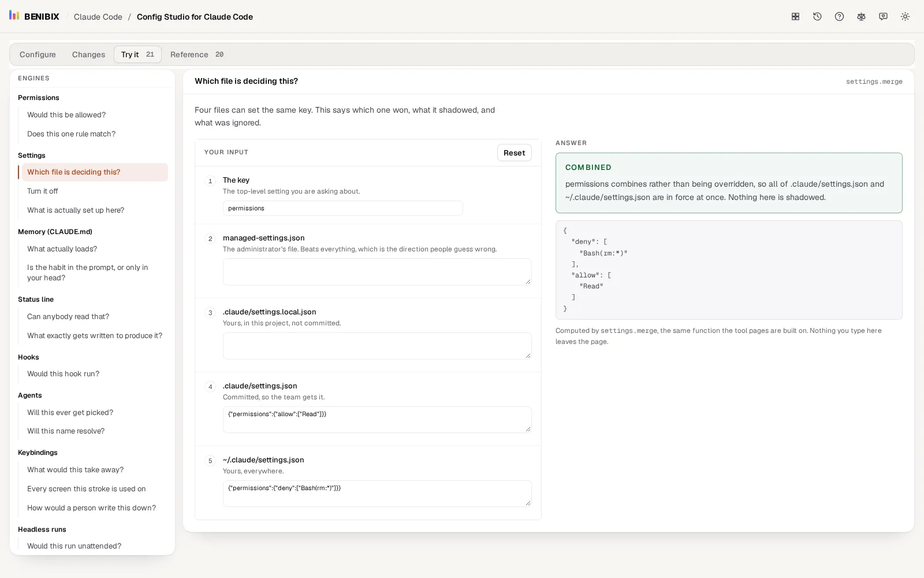Screen dimensions: 924x578
Task: Open 'Will this name resolve?' item
Action: [95, 431]
